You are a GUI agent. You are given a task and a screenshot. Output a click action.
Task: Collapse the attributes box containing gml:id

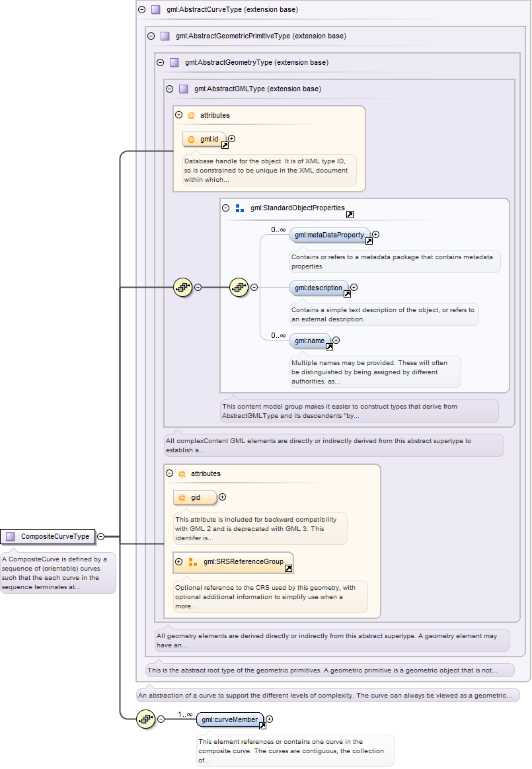pos(178,115)
